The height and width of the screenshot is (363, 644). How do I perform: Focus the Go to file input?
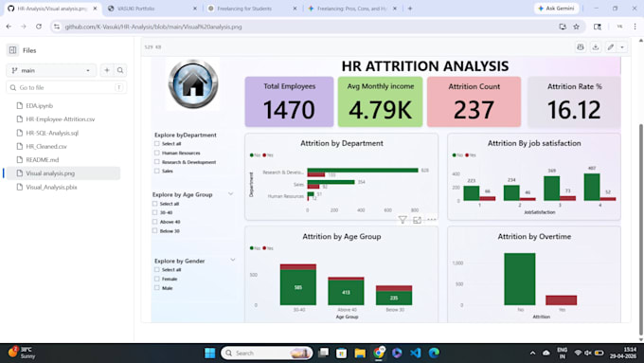pos(66,87)
